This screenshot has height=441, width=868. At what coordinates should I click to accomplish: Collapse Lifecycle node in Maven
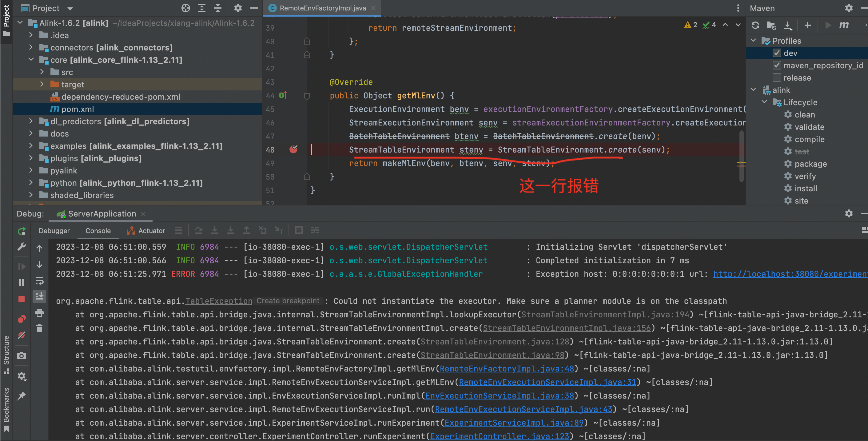click(x=765, y=102)
